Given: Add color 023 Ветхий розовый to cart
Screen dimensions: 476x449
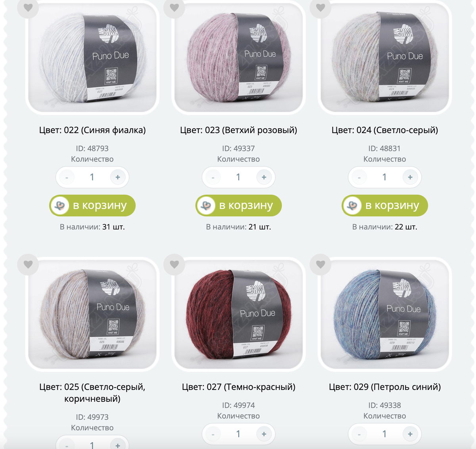Looking at the screenshot, I should [238, 206].
